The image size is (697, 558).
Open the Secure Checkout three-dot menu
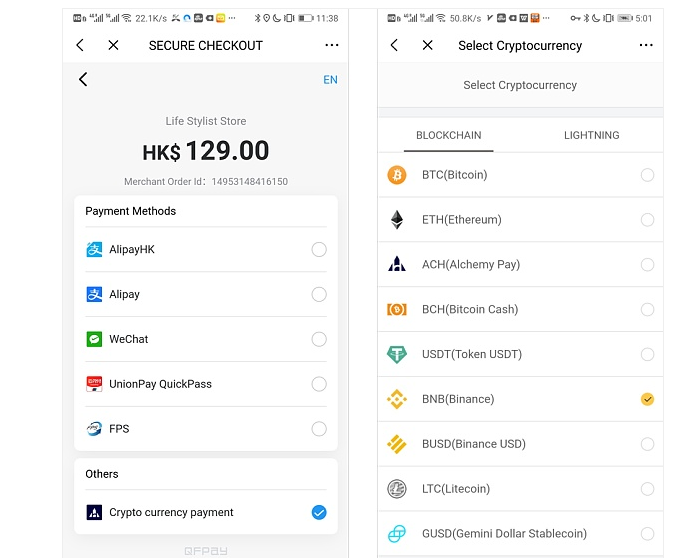[x=332, y=45]
